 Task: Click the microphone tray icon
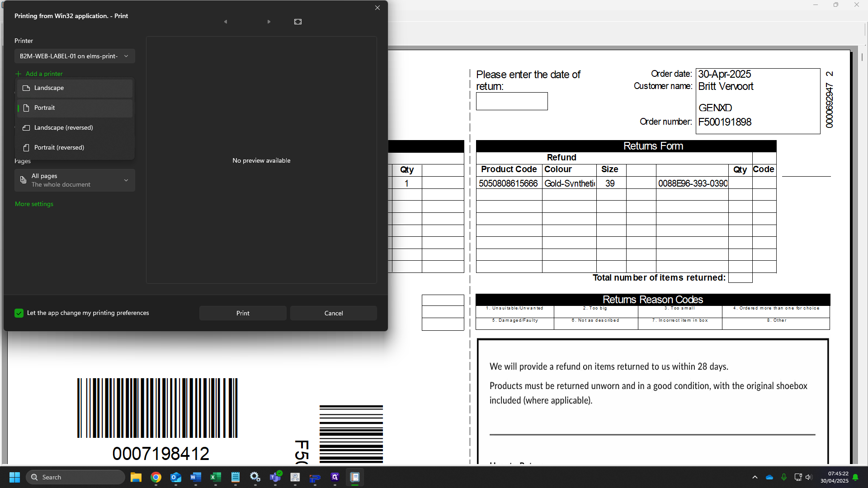pos(784,477)
